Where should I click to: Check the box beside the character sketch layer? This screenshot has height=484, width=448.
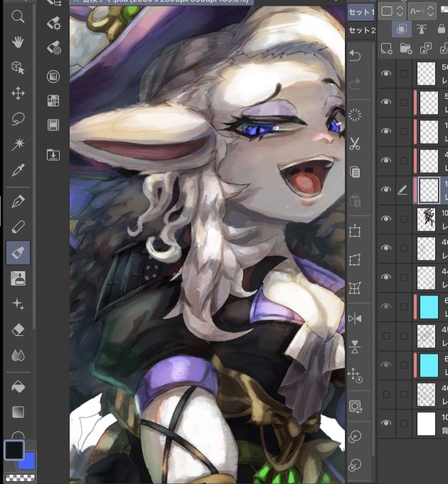click(x=404, y=219)
